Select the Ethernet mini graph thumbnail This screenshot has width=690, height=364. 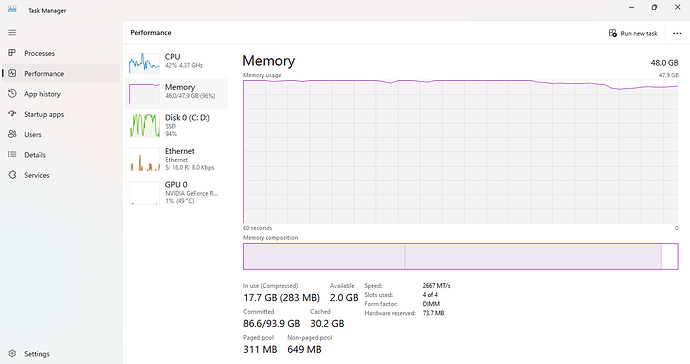[144, 159]
